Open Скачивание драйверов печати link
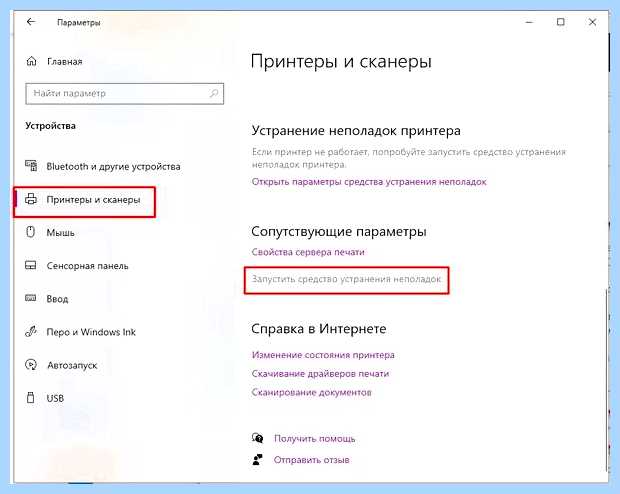The height and width of the screenshot is (494, 620). coord(320,373)
